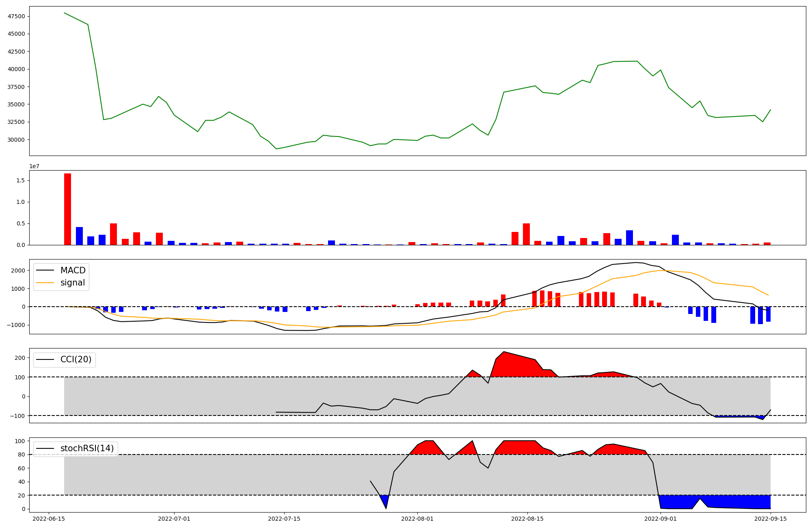Click the stochRSI(14) legend label
Screen dimensions: 812x528
(x=87, y=448)
